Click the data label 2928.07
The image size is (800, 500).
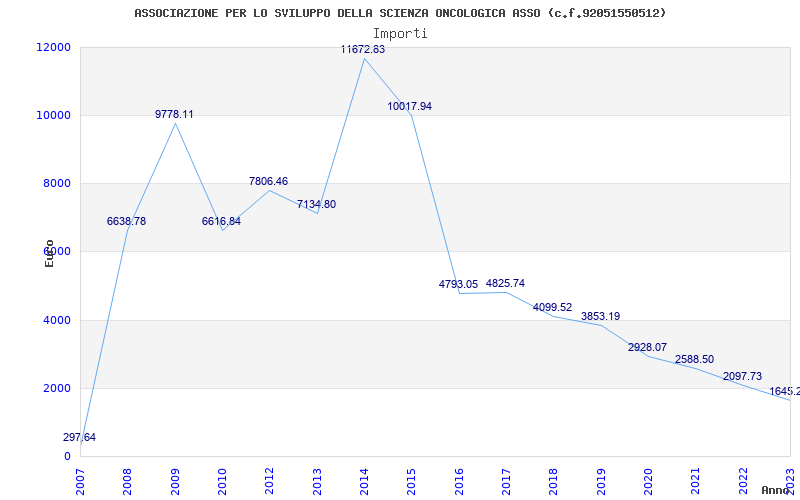click(x=647, y=347)
